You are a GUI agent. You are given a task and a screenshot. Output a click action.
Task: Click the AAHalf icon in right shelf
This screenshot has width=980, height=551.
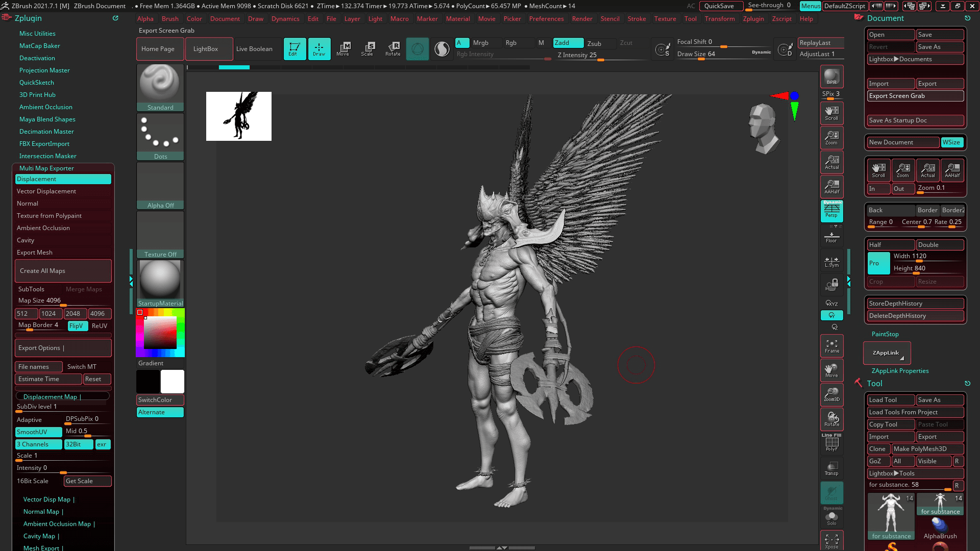[x=831, y=187]
